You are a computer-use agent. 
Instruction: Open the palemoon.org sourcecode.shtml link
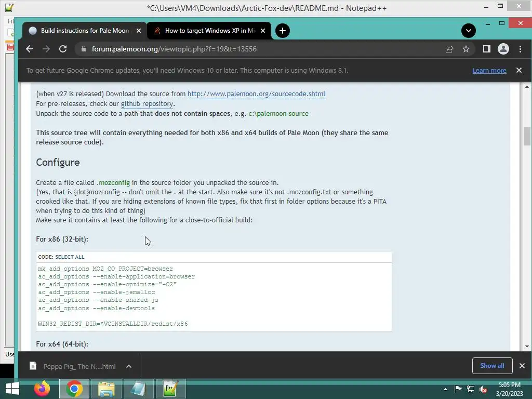[256, 94]
